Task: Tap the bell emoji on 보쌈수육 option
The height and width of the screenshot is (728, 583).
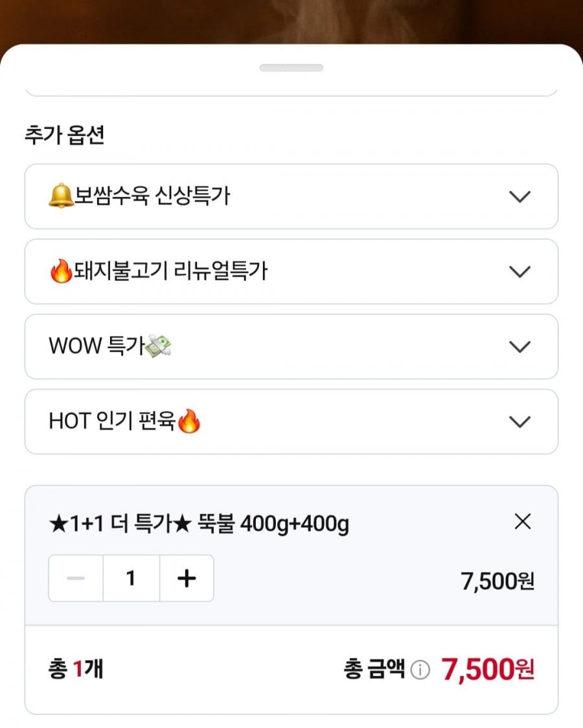Action: pos(61,196)
